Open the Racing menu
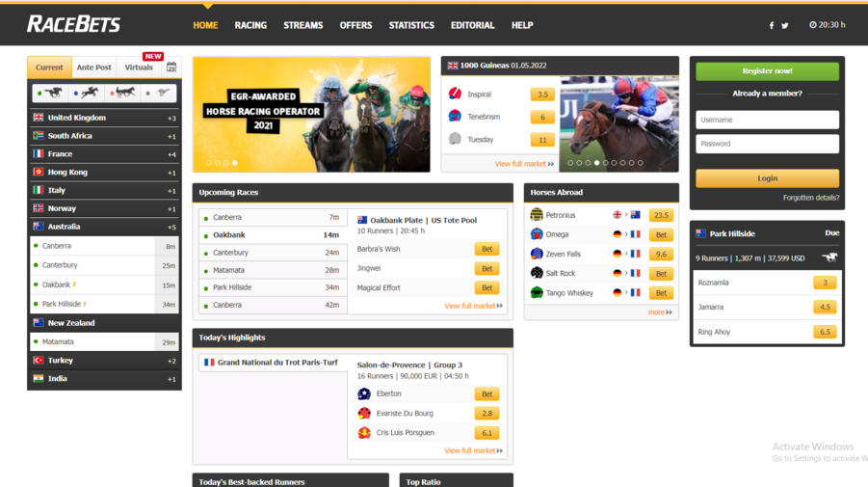Screen dimensions: 868x487 250,25
